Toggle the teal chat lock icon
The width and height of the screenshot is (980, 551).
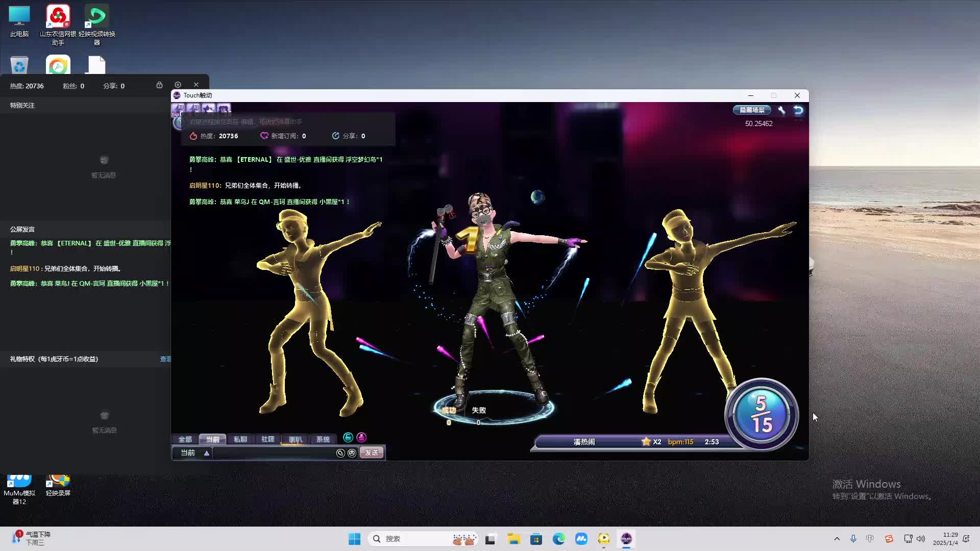click(348, 437)
